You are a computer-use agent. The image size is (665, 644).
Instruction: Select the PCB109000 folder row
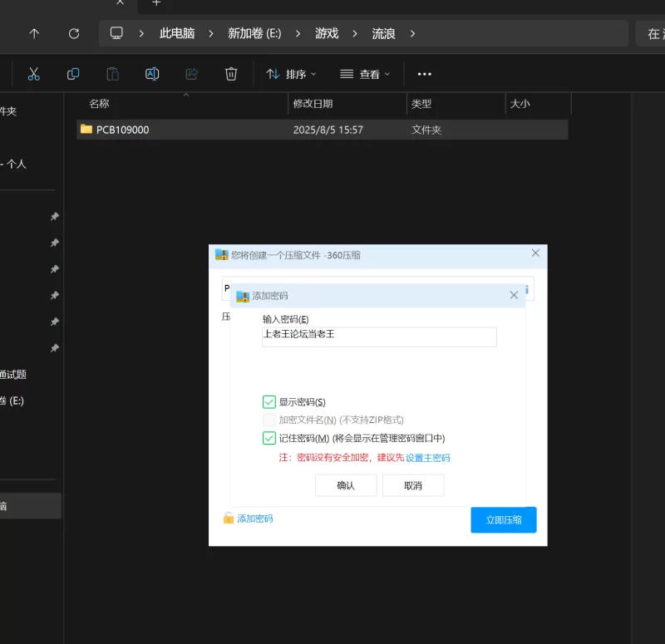(322, 130)
